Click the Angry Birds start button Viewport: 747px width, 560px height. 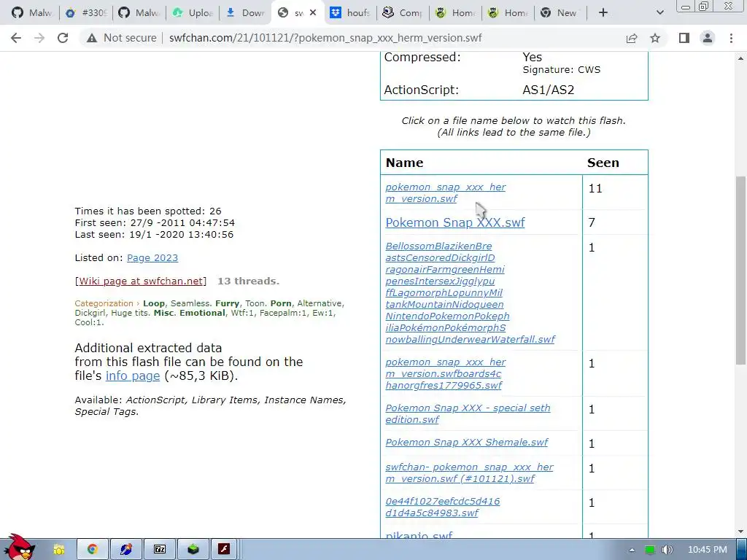point(18,548)
